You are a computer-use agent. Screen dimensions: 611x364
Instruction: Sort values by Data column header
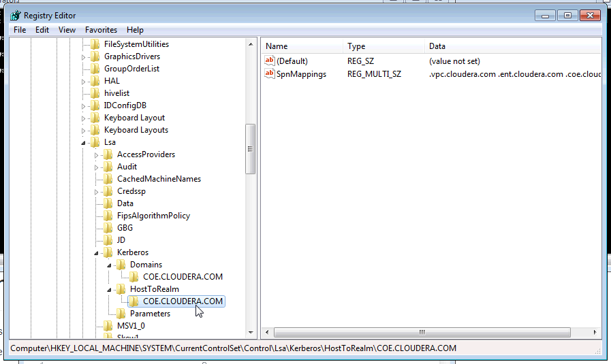coord(513,46)
